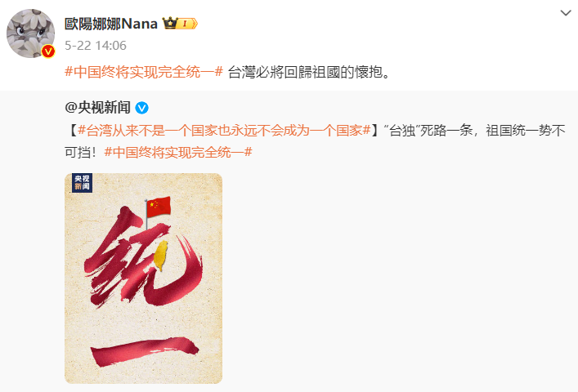Click the red V verification badge on avatar
This screenshot has height=392, width=578.
pos(48,51)
